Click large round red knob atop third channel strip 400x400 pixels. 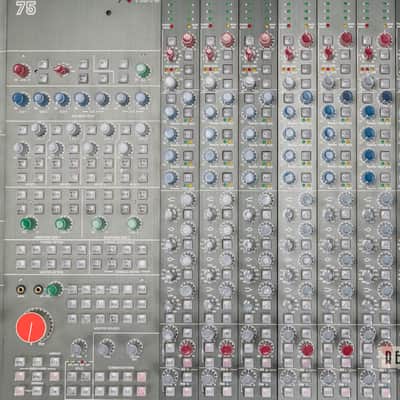[266, 40]
